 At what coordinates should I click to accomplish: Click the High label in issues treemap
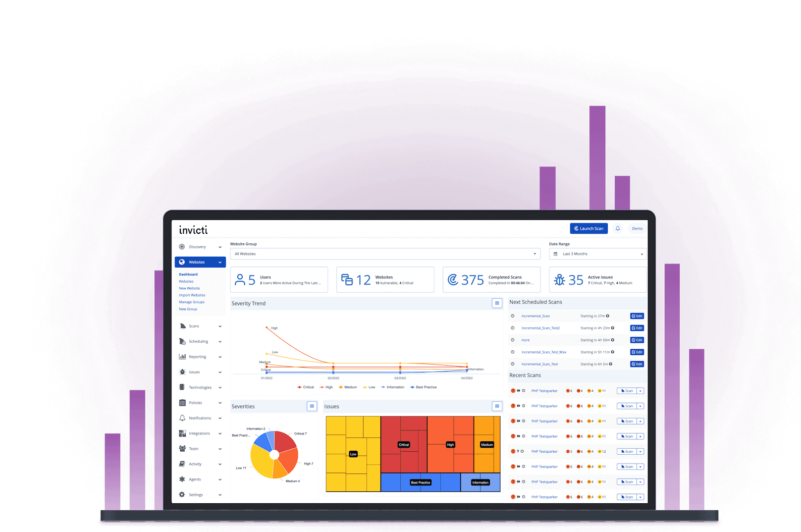[450, 445]
